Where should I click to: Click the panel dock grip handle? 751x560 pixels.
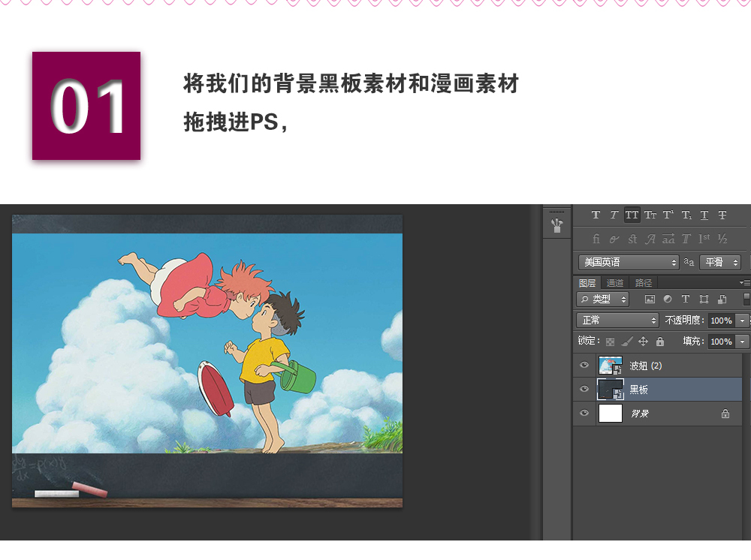556,212
